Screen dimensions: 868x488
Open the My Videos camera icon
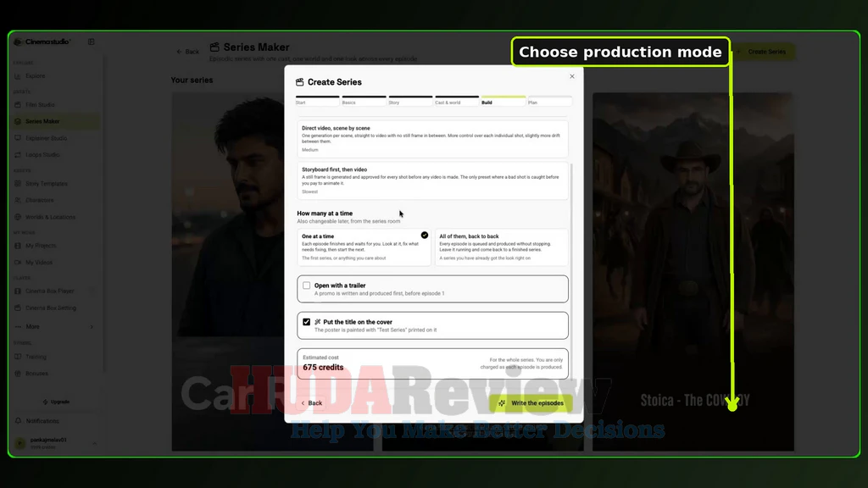tap(18, 263)
